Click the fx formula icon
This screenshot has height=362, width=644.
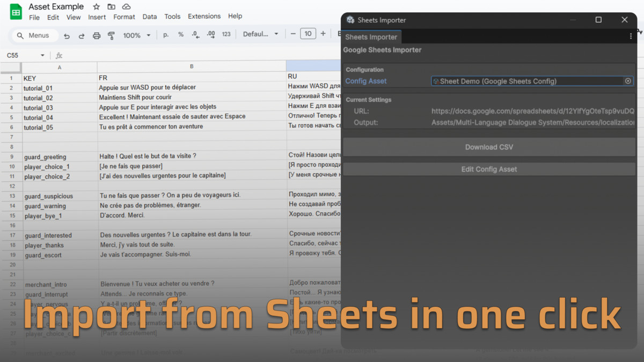59,55
